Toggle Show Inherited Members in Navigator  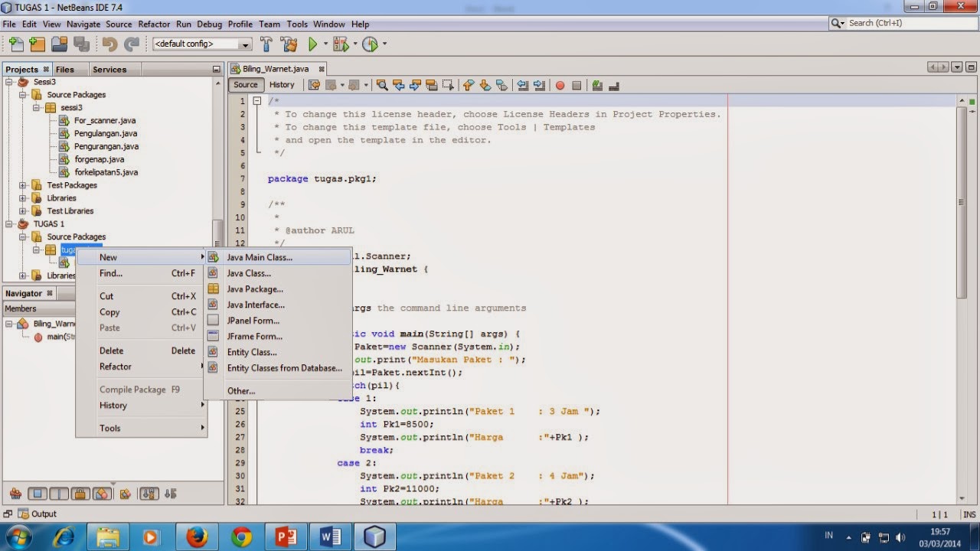[15, 494]
